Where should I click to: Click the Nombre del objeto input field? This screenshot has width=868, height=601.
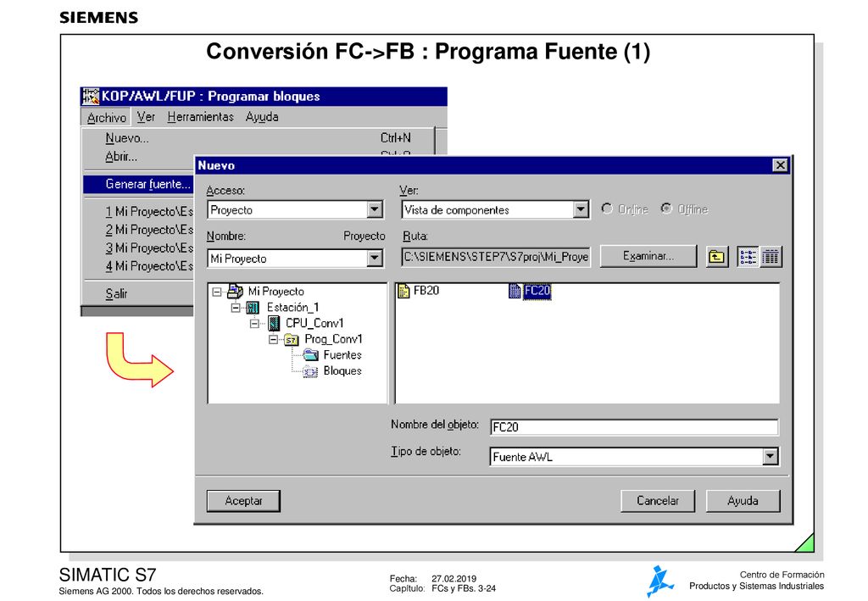pos(634,426)
